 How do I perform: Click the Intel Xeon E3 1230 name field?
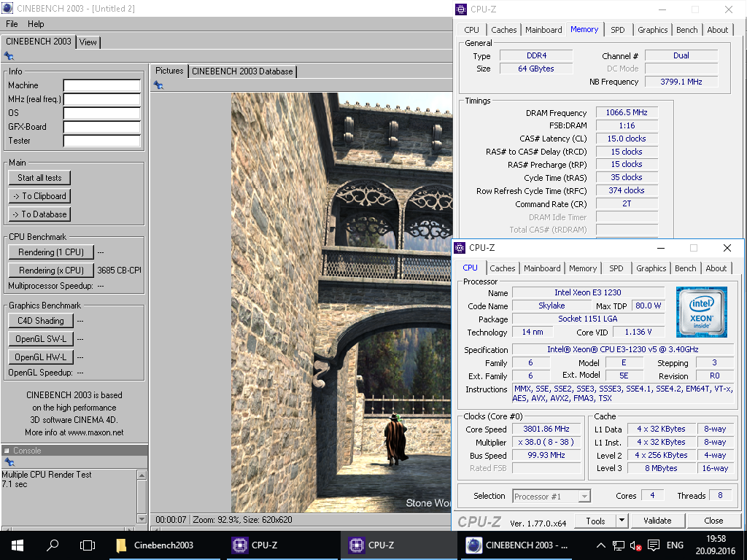coord(588,292)
